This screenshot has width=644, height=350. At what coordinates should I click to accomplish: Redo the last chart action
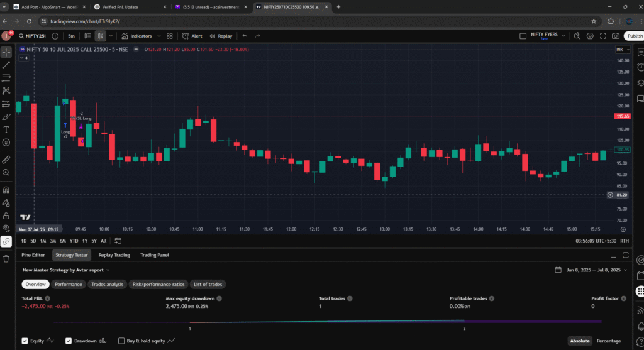pos(257,36)
